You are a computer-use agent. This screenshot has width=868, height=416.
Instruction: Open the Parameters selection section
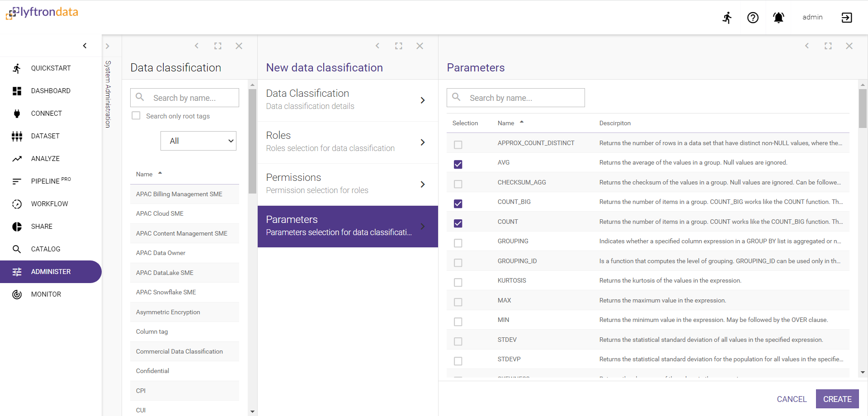(x=348, y=226)
